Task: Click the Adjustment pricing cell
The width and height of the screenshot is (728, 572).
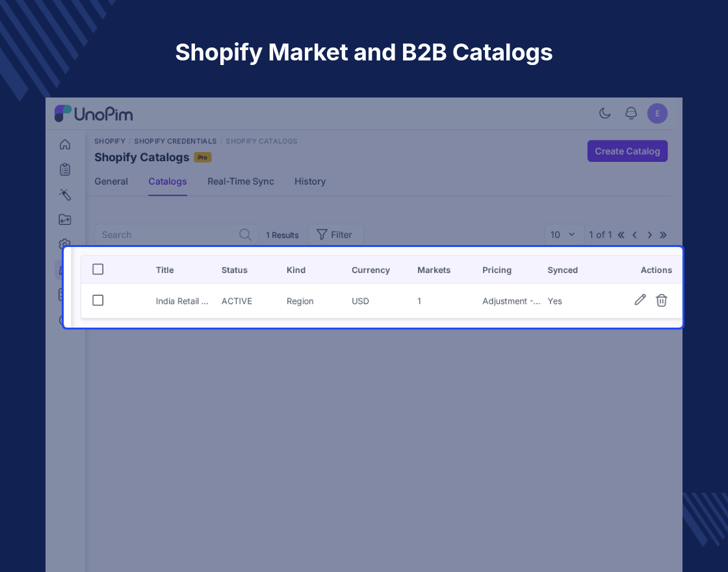Action: [511, 302]
